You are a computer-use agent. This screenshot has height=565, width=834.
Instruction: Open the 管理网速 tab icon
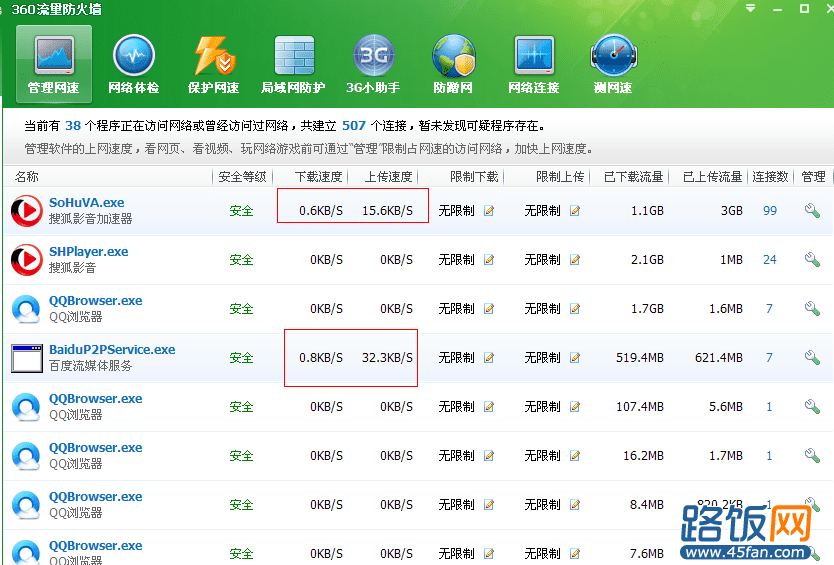tap(54, 55)
